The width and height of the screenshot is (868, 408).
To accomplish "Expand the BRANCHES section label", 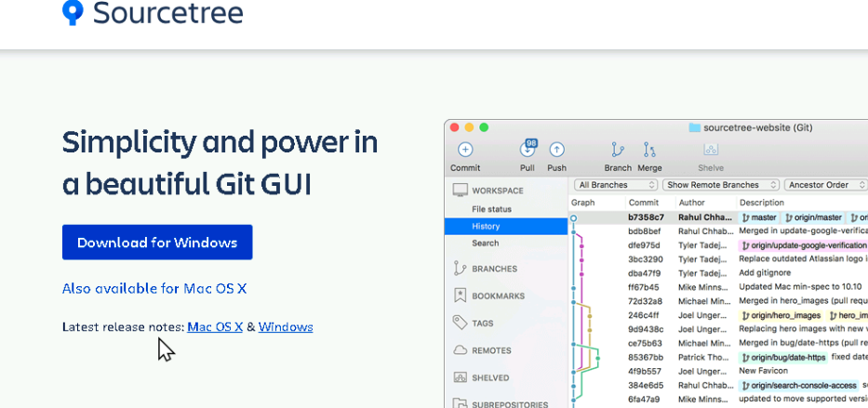I will click(x=494, y=269).
